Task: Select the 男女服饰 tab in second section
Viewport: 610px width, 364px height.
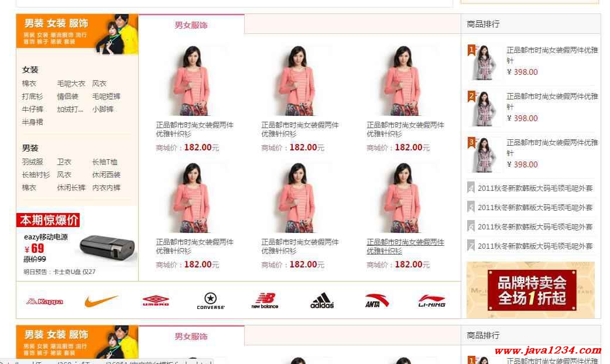Action: coord(191,336)
